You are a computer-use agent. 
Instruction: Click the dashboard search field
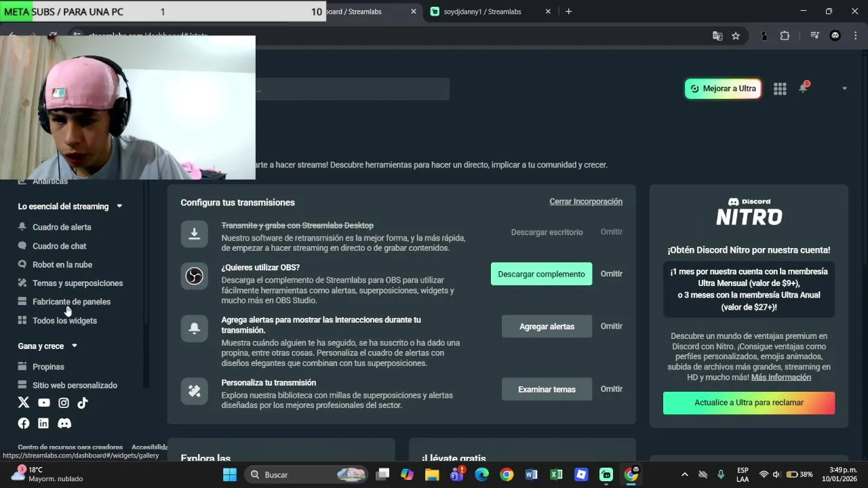[x=352, y=89]
